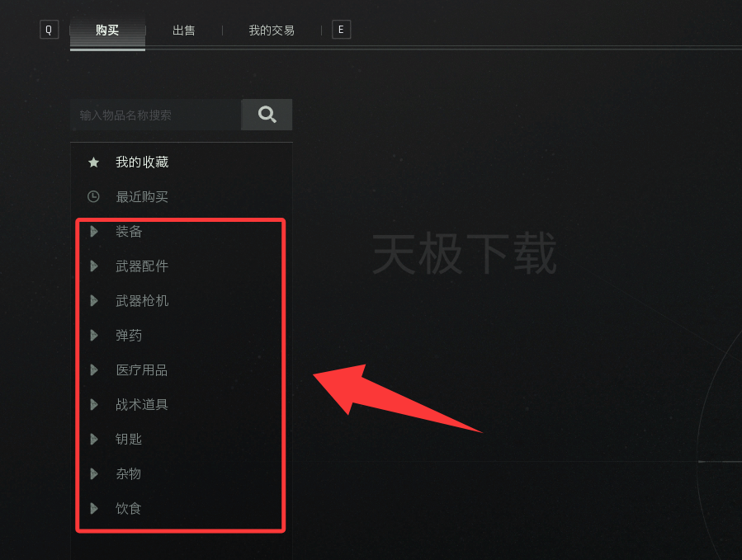Expand the 战术道具 category arrow
This screenshot has height=560, width=742.
(94, 404)
